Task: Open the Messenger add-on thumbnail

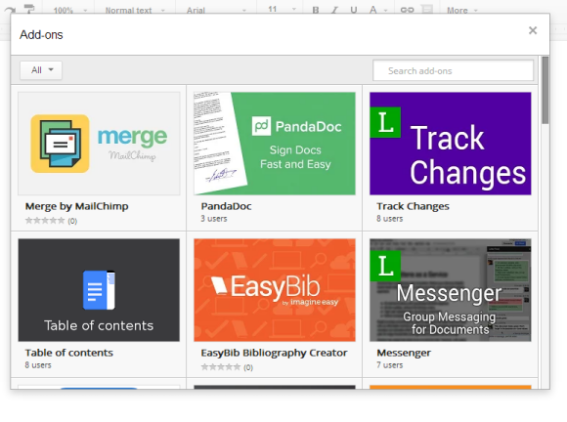Action: click(450, 290)
